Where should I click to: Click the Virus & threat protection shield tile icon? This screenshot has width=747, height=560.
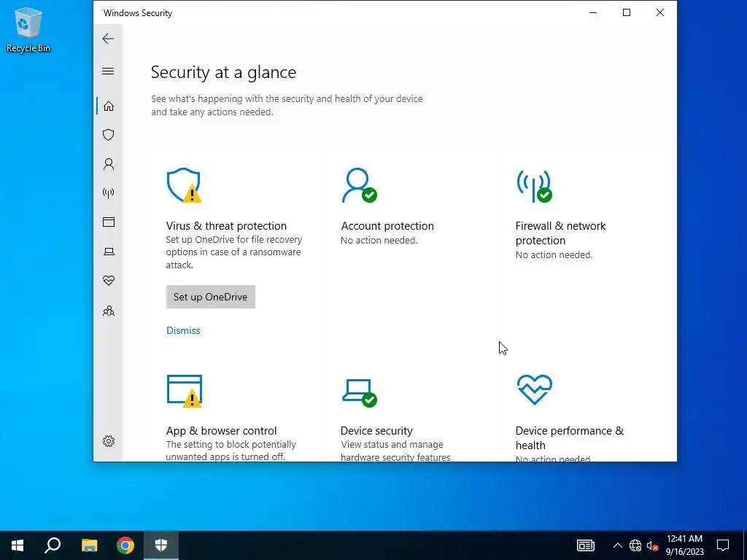pyautogui.click(x=184, y=185)
